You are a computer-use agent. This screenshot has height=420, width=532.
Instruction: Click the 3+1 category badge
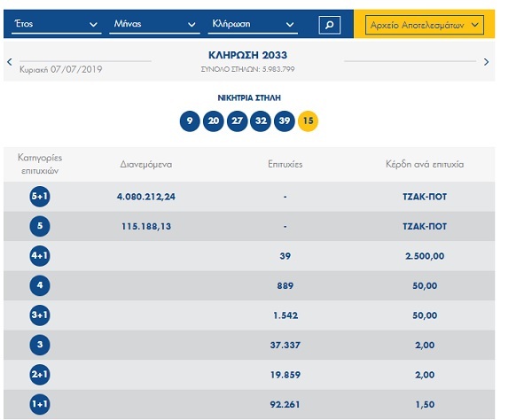(39, 315)
